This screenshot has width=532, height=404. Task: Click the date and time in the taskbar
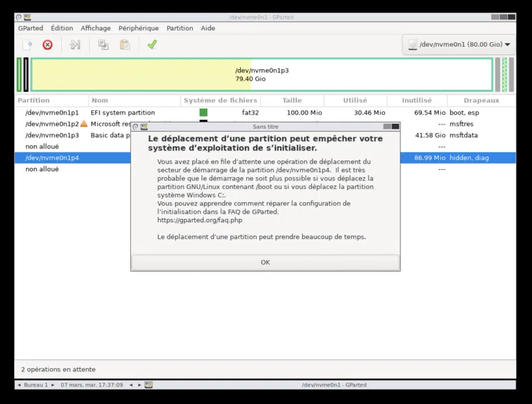point(92,385)
